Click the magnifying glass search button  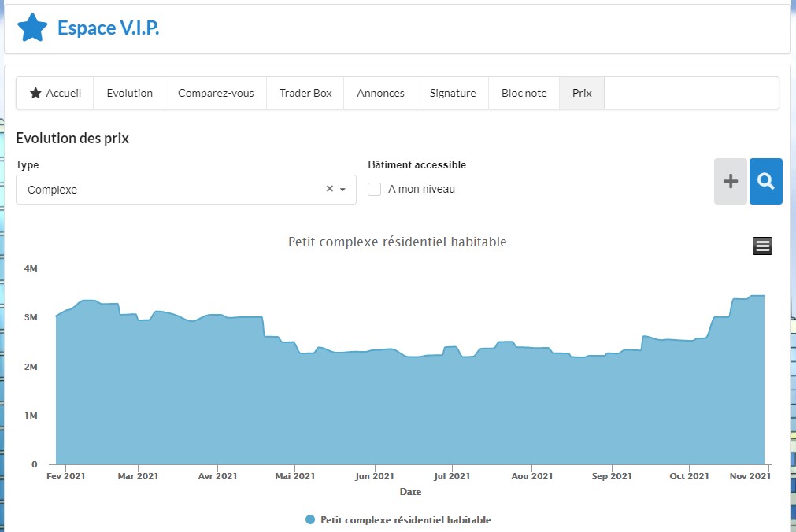pyautogui.click(x=765, y=181)
